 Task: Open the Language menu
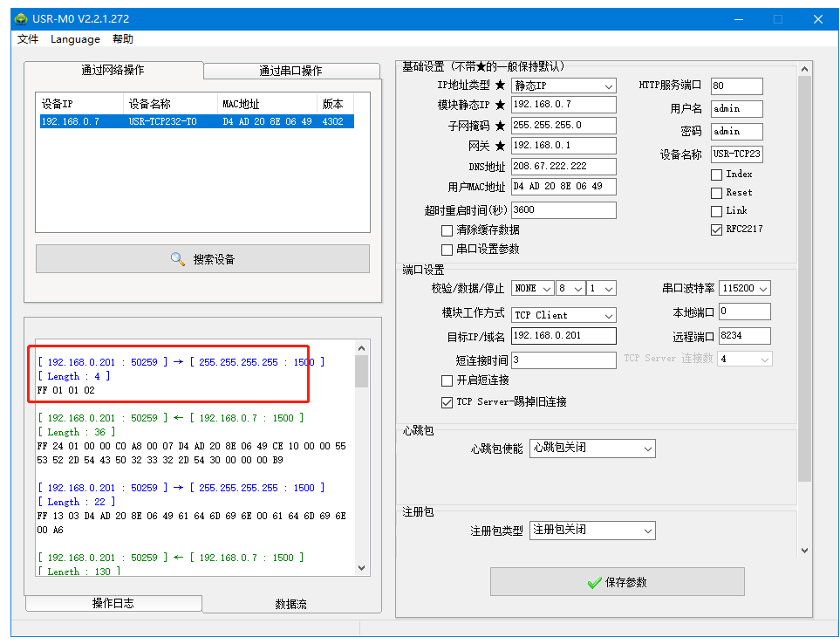[75, 39]
